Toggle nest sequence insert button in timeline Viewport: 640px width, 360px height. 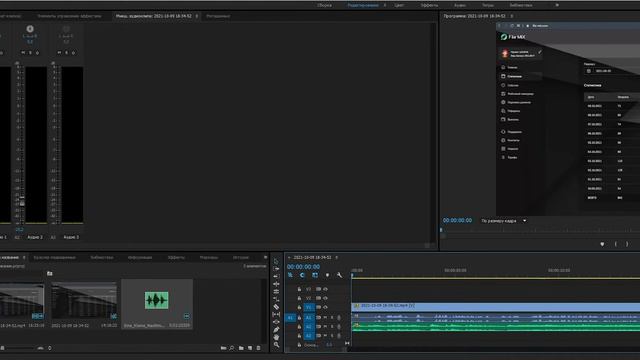click(290, 275)
